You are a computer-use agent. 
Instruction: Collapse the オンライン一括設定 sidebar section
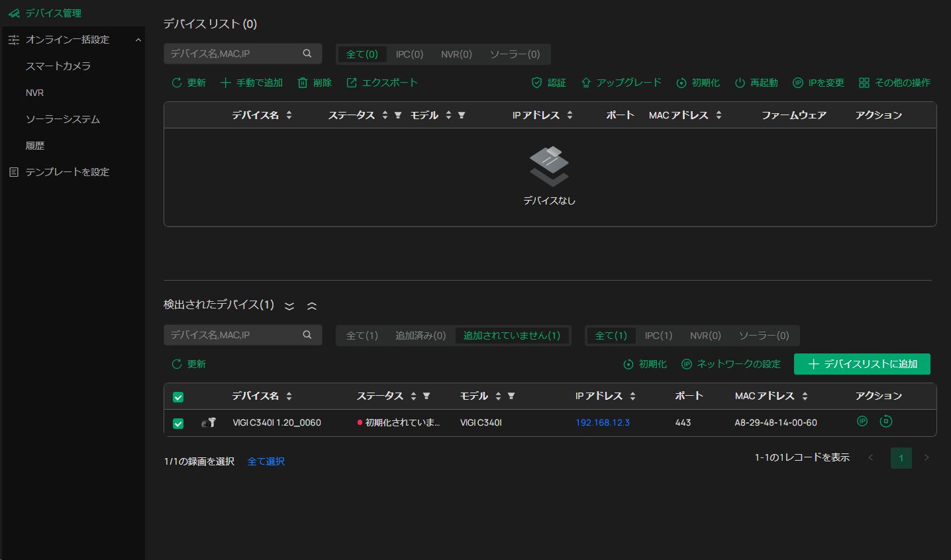point(138,40)
